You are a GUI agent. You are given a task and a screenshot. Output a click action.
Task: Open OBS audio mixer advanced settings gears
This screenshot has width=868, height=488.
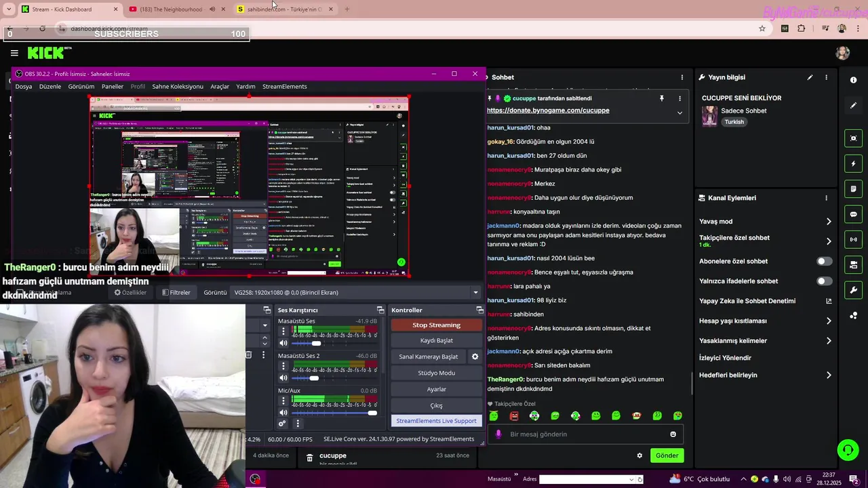tap(282, 424)
